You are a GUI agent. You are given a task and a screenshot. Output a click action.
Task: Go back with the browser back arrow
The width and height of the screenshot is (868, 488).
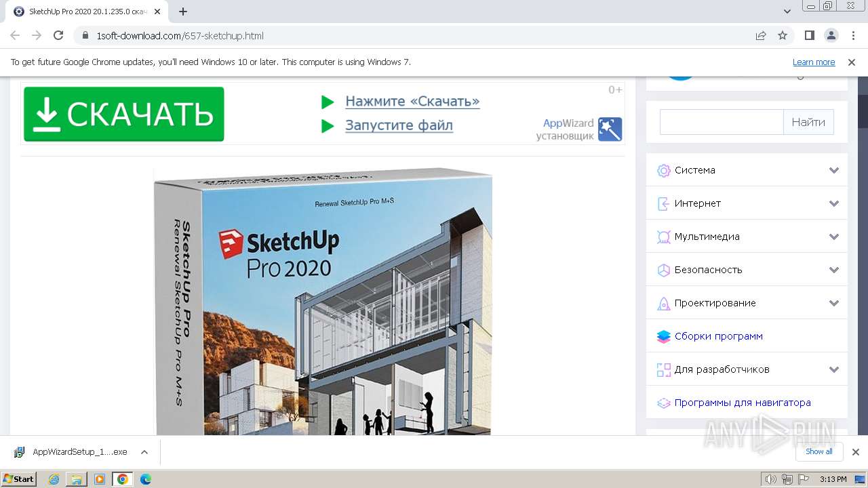[x=15, y=36]
